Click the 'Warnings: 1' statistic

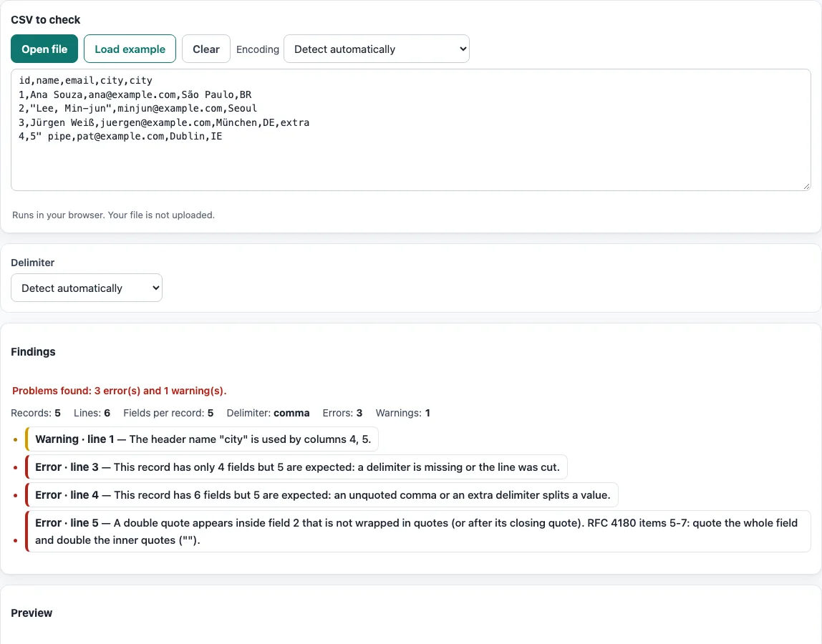tap(402, 413)
